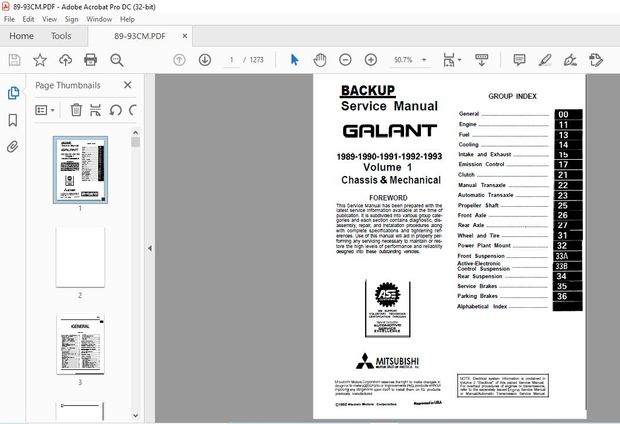The image size is (620, 424).
Task: Click the FOREWORD heading
Action: [388, 198]
